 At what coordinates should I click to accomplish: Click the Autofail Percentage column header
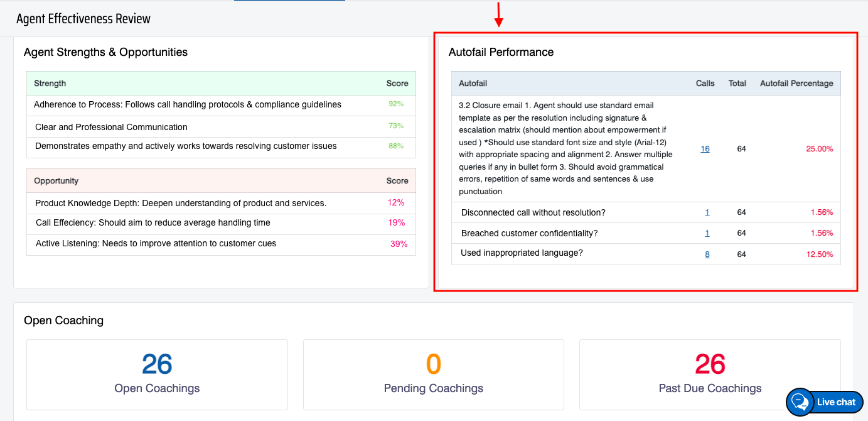pyautogui.click(x=796, y=84)
